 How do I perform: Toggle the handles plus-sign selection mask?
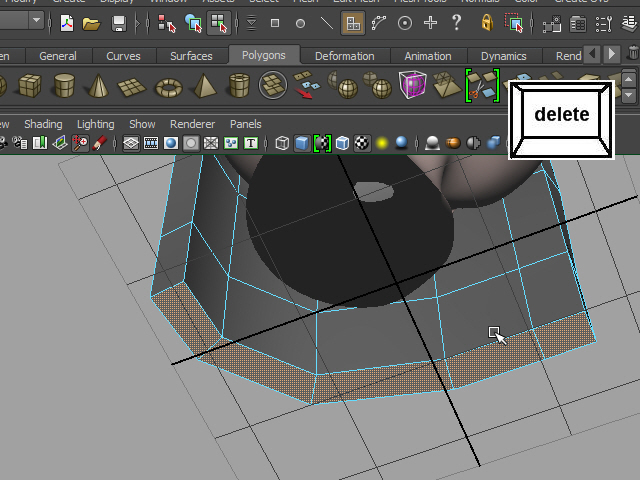pos(430,22)
